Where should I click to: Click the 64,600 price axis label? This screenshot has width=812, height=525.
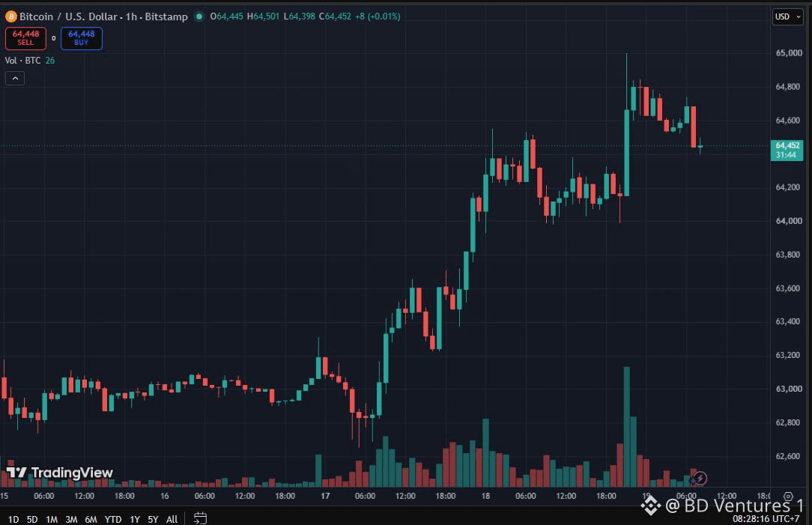[788, 120]
